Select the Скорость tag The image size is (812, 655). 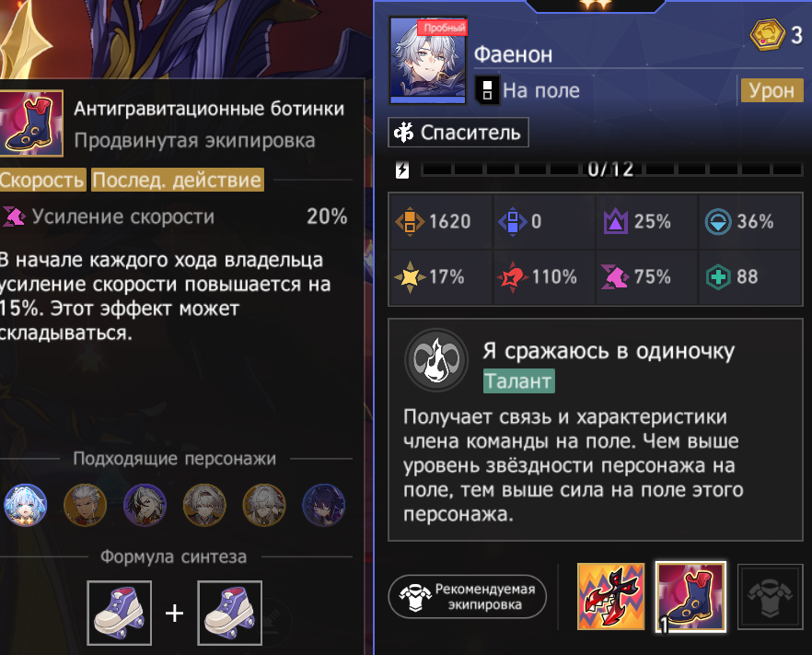(41, 180)
